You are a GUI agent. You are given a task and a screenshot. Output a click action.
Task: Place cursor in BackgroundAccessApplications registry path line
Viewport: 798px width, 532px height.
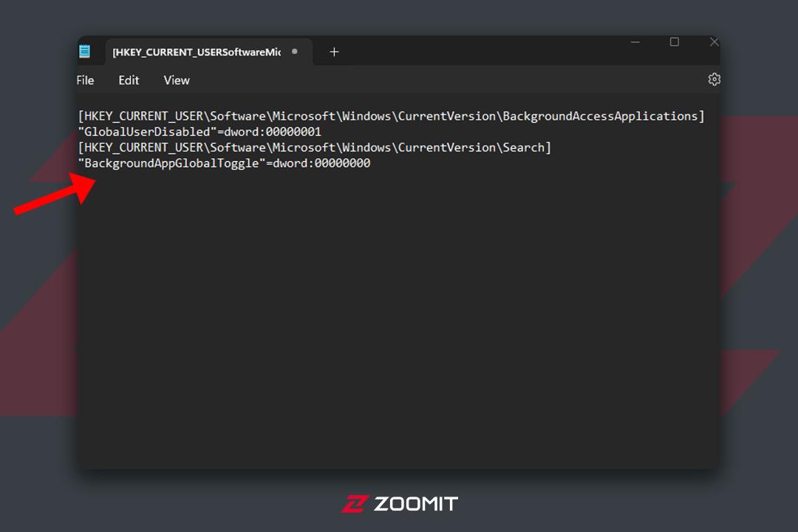pos(392,116)
